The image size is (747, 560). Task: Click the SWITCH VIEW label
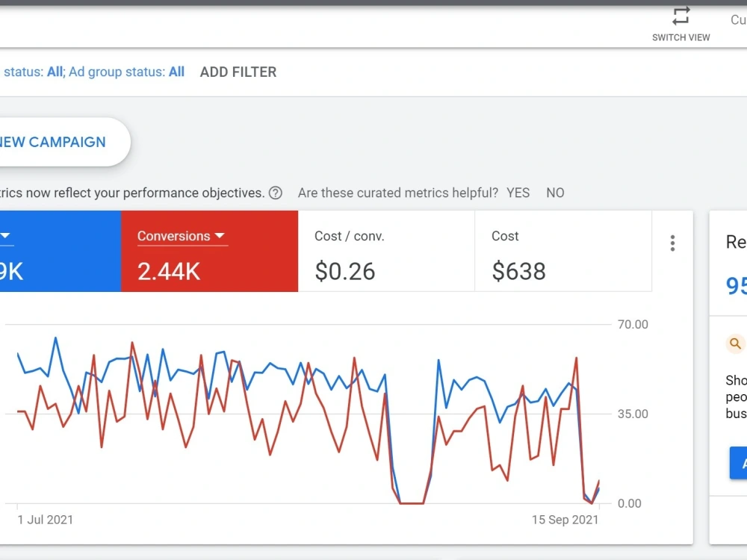(x=681, y=37)
